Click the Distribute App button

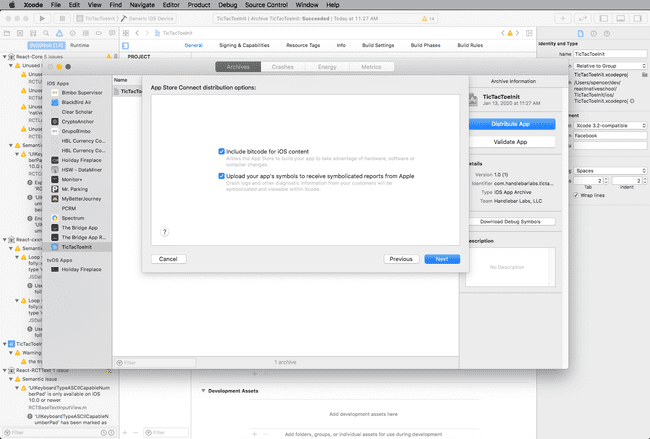pyautogui.click(x=510, y=124)
